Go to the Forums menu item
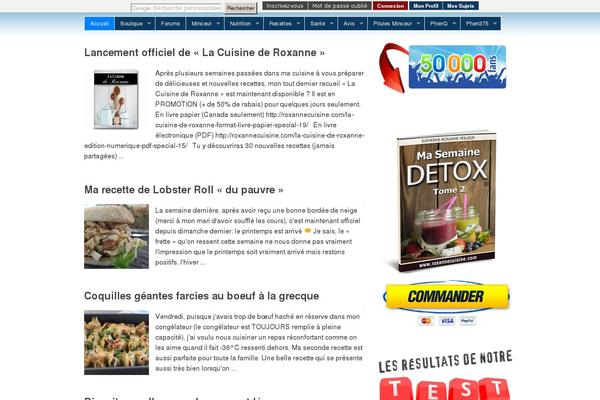Image resolution: width=600 pixels, height=400 pixels. pyautogui.click(x=170, y=23)
